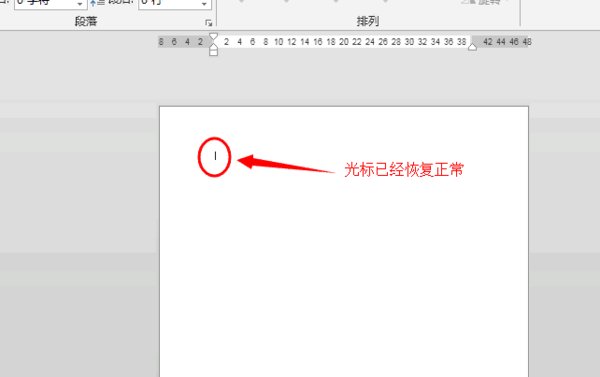
Task: Click ruler mark 20
Action: click(344, 42)
